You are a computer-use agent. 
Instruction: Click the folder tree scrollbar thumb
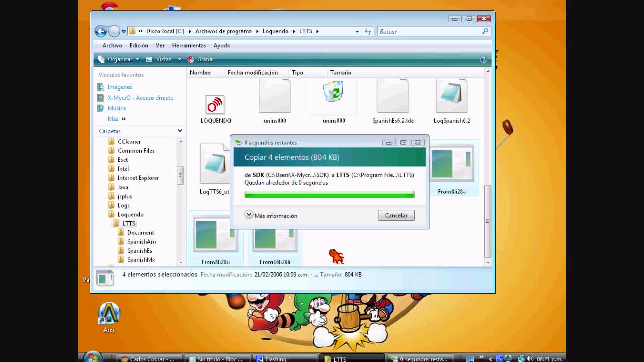[180, 175]
